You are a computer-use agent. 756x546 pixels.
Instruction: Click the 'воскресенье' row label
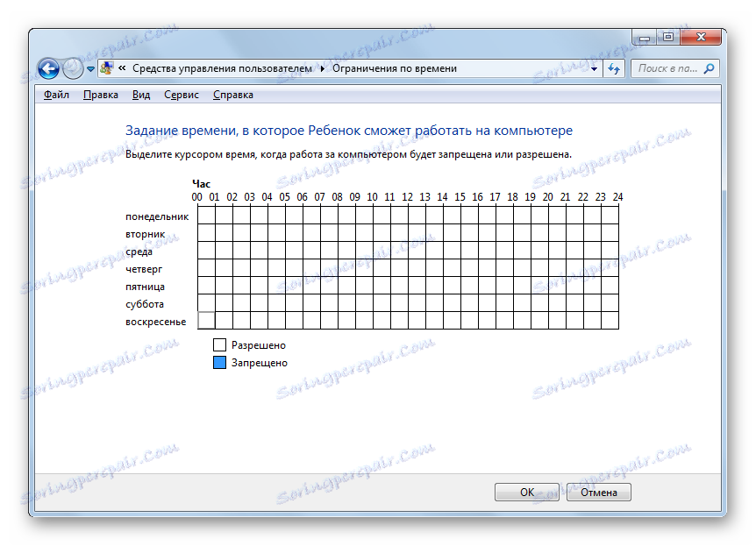click(156, 322)
